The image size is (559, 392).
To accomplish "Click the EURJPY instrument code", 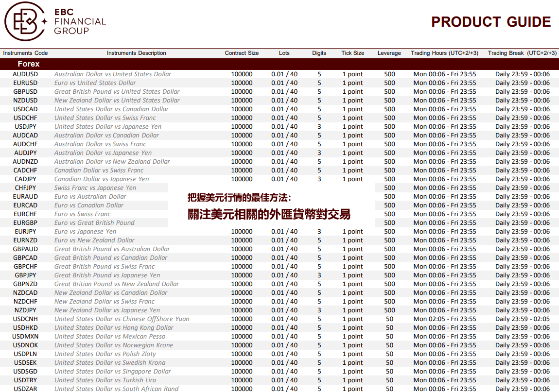I will click(x=25, y=232).
